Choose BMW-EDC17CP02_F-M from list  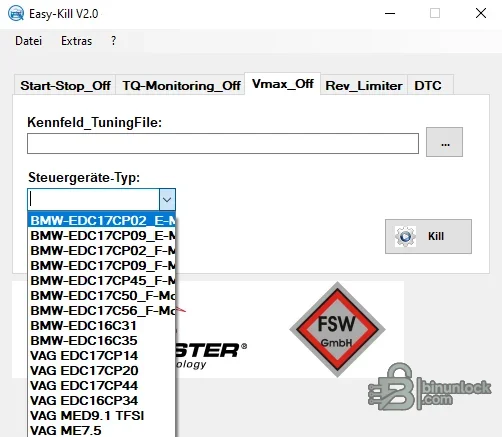[102, 251]
